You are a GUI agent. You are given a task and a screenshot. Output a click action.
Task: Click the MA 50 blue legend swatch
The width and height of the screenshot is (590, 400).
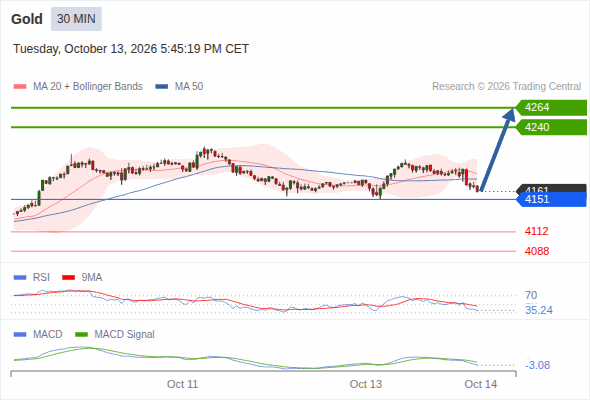tap(162, 87)
